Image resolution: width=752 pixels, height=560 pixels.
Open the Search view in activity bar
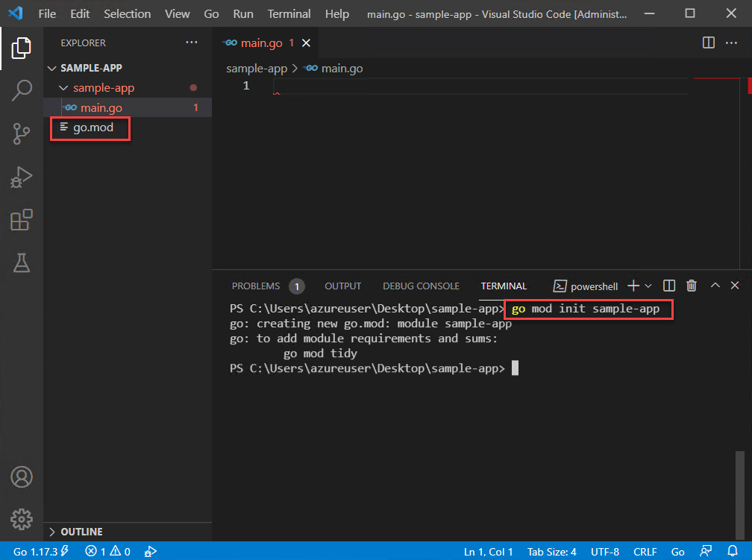22,91
